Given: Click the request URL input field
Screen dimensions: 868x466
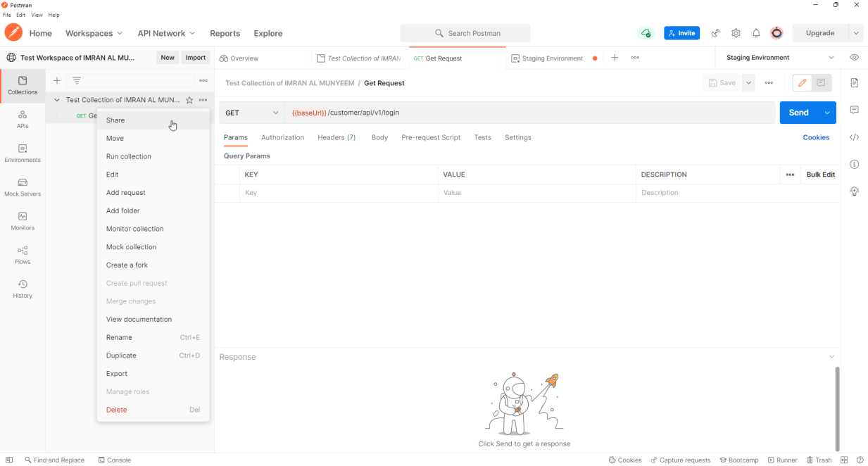Looking at the screenshot, I should click(529, 113).
